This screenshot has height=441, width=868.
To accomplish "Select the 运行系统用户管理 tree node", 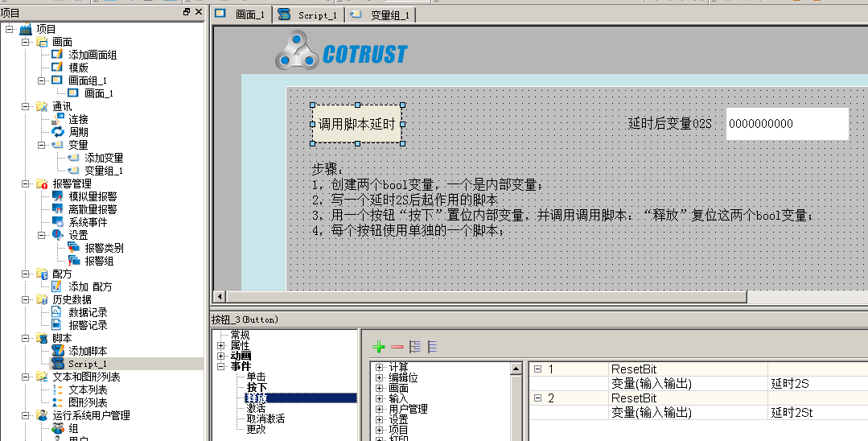I will pos(91,415).
